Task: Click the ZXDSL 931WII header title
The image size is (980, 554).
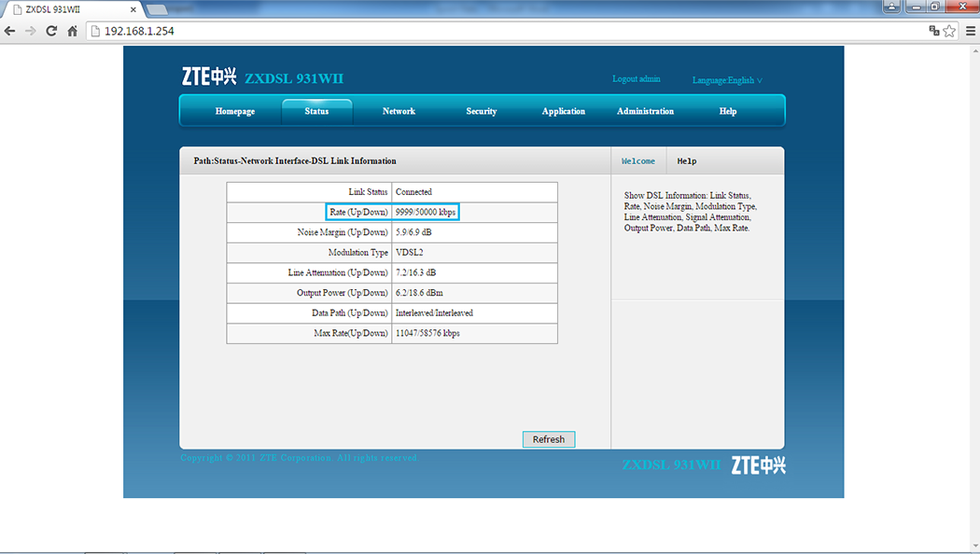Action: pos(294,78)
